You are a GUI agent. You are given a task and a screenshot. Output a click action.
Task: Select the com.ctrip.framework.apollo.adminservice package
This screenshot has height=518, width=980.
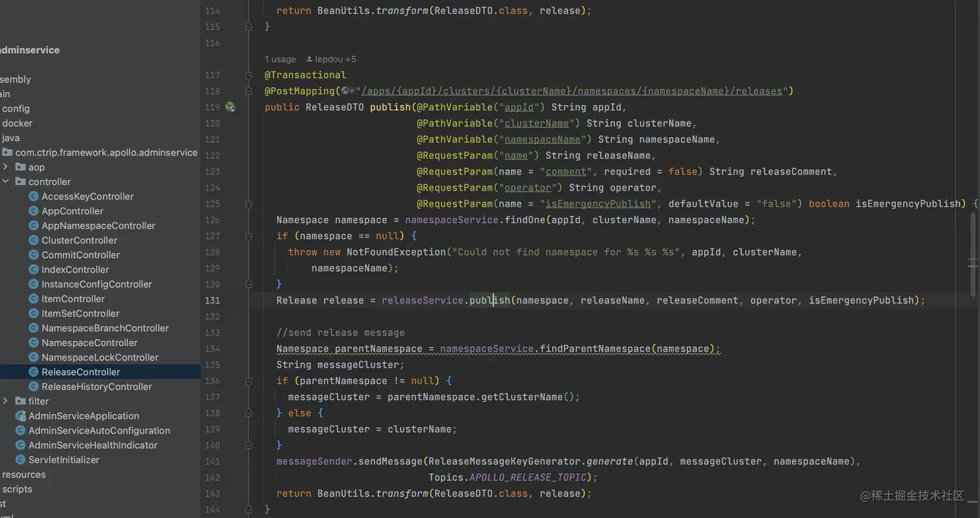(x=106, y=152)
